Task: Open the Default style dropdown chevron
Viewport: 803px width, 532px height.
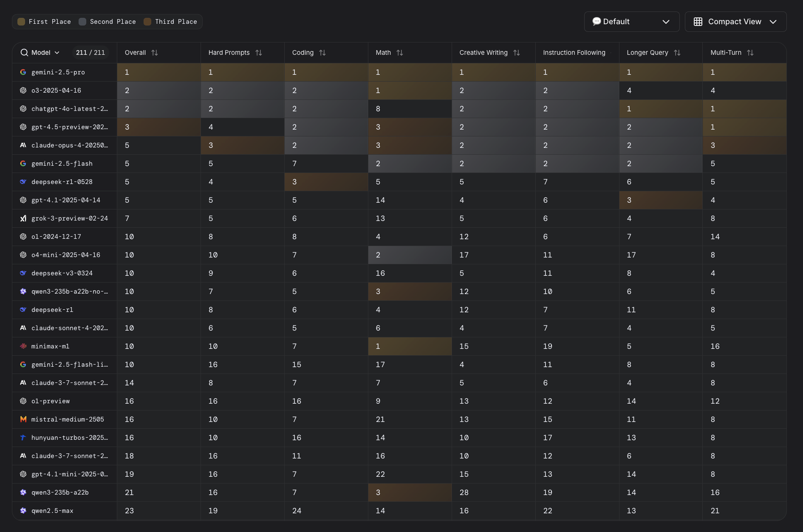Action: click(x=666, y=22)
